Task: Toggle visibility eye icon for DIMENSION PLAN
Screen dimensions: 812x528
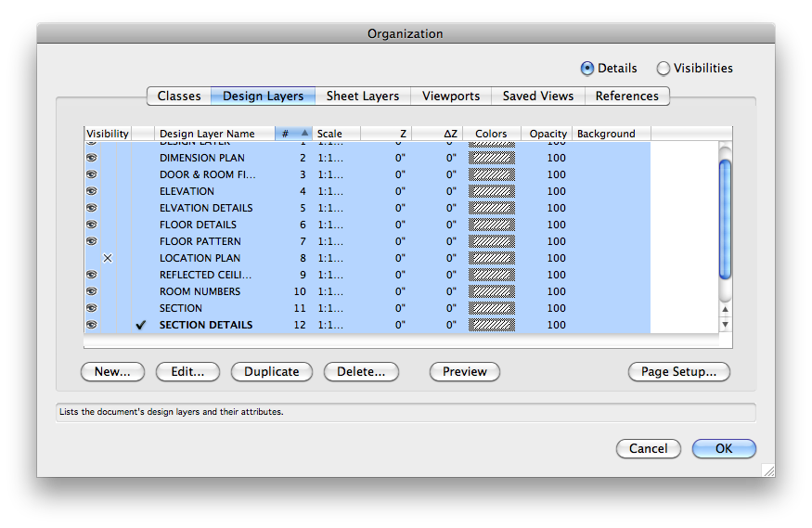Action: pos(92,158)
